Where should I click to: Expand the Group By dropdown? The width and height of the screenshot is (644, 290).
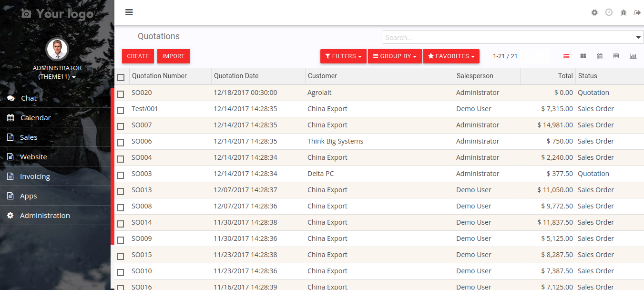(x=395, y=56)
